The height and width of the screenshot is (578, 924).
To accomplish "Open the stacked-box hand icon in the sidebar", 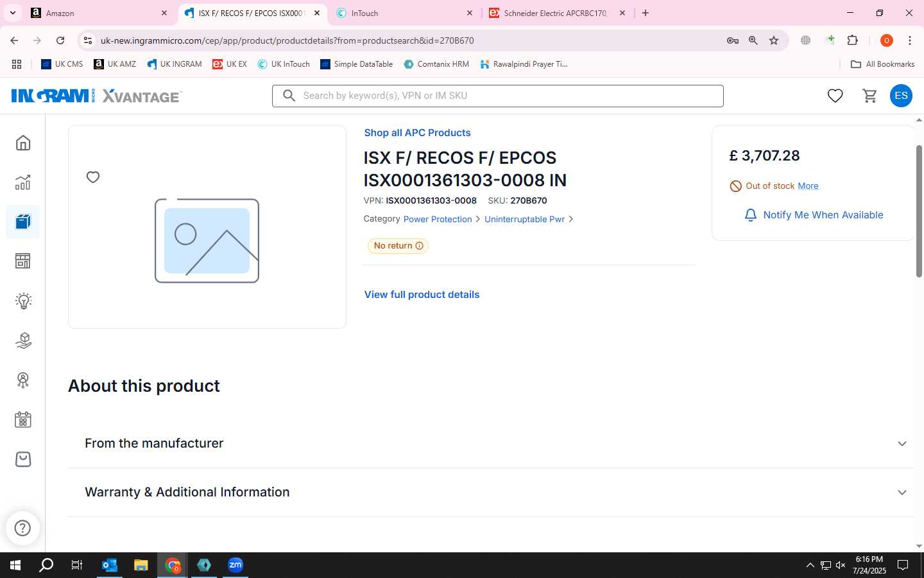I will click(23, 340).
